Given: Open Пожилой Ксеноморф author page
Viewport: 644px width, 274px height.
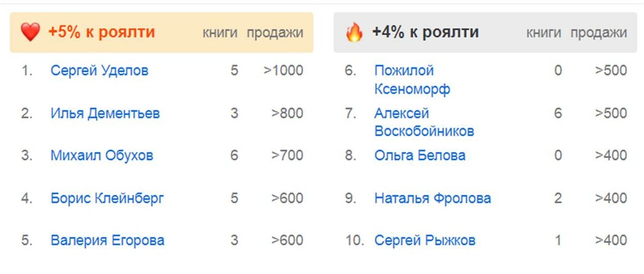Looking at the screenshot, I should [412, 80].
